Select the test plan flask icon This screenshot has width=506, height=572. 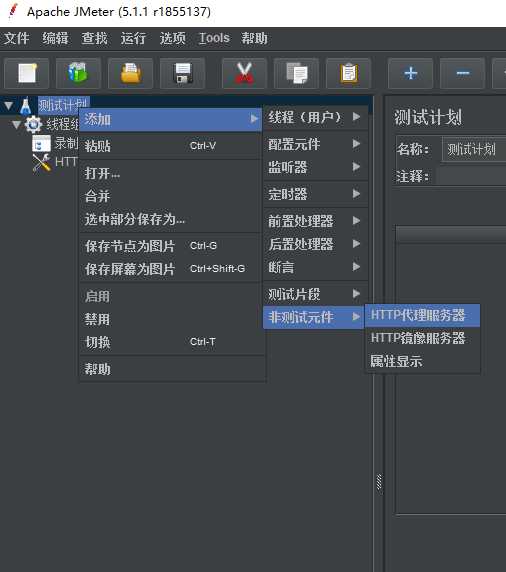coord(26,106)
